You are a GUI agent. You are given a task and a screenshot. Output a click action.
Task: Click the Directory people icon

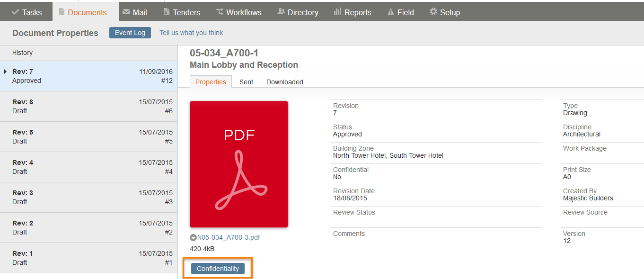pyautogui.click(x=281, y=12)
